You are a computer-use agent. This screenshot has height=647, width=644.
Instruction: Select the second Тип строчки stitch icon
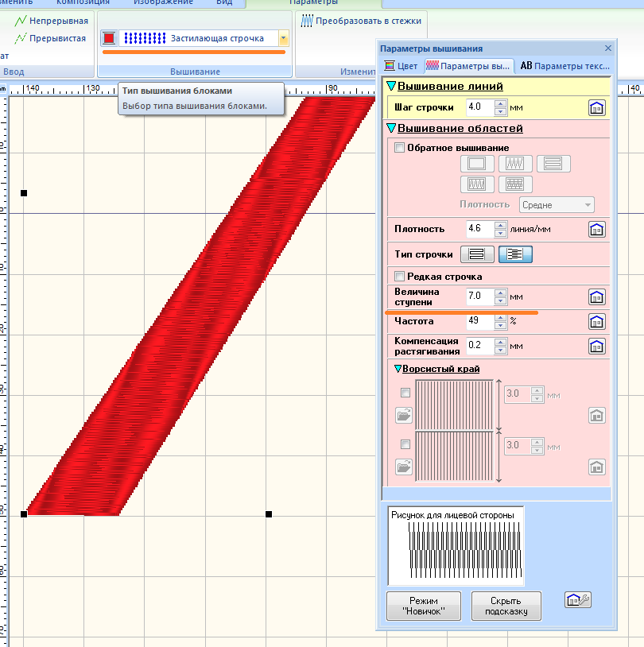(515, 254)
